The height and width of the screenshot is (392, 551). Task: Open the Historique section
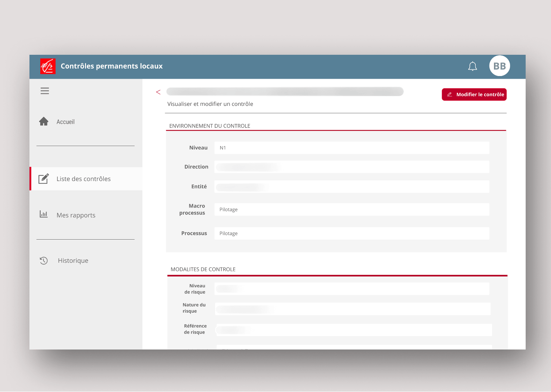(x=73, y=260)
